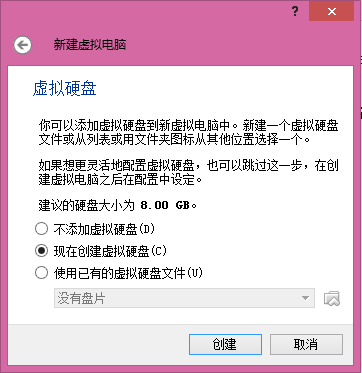Cancel the wizard with 取消 button
362x373 pixels.
coord(306,344)
